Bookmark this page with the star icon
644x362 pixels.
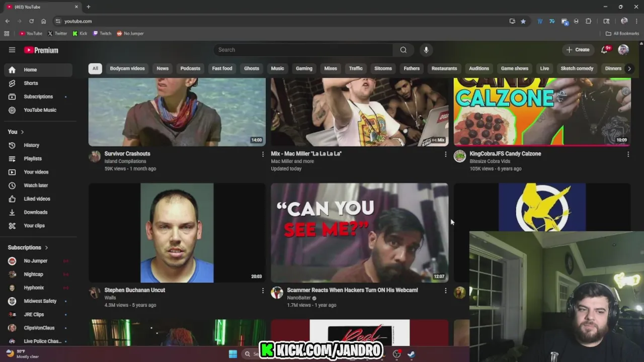coord(523,21)
